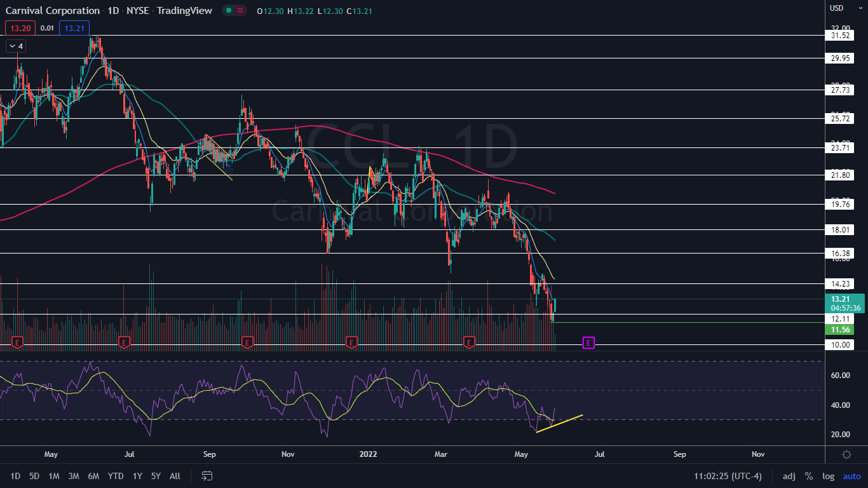Toggle the percent scale mode

(x=809, y=476)
